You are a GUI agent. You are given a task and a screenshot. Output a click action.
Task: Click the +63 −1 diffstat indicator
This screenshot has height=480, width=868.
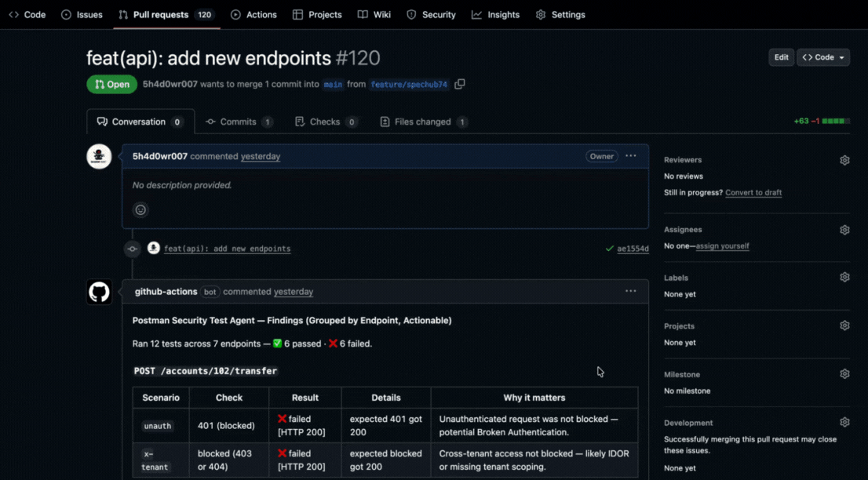822,121
